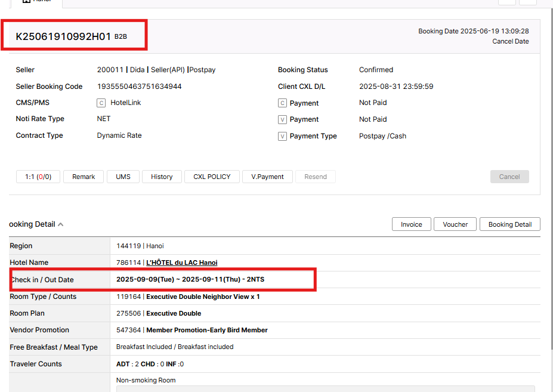
Task: Click the Booking Detail button on right
Action: point(509,224)
